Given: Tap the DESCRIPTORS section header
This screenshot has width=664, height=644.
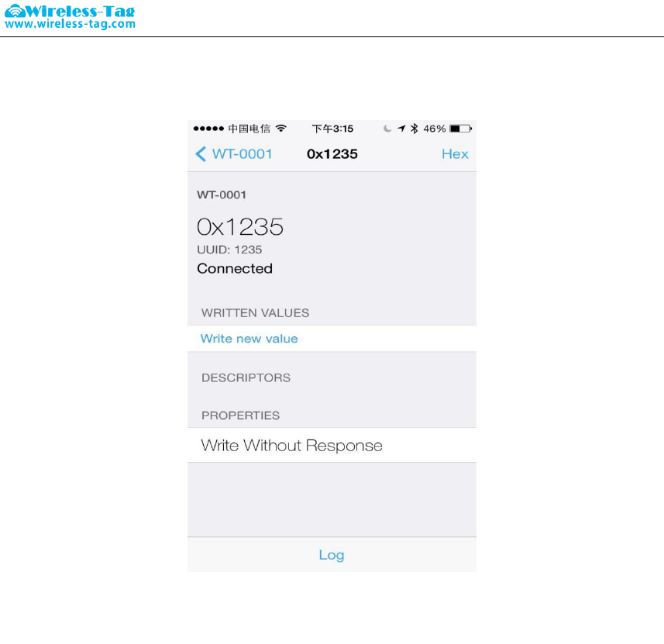Looking at the screenshot, I should [246, 377].
